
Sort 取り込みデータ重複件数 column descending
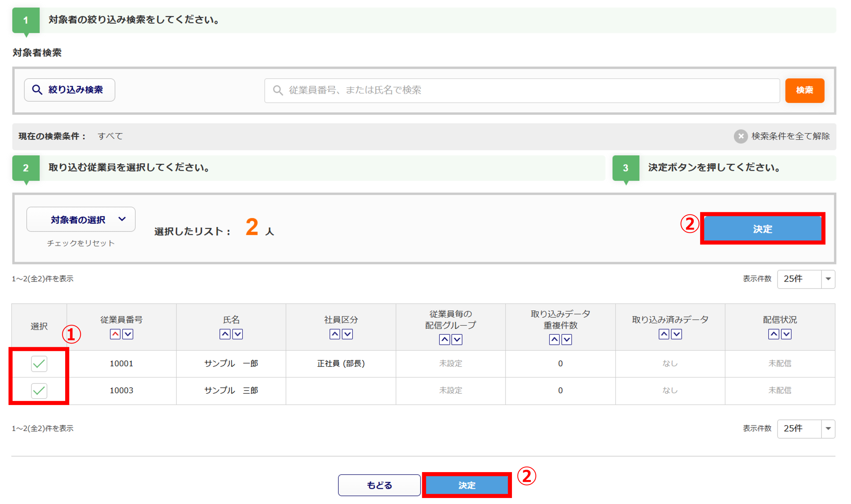(567, 339)
